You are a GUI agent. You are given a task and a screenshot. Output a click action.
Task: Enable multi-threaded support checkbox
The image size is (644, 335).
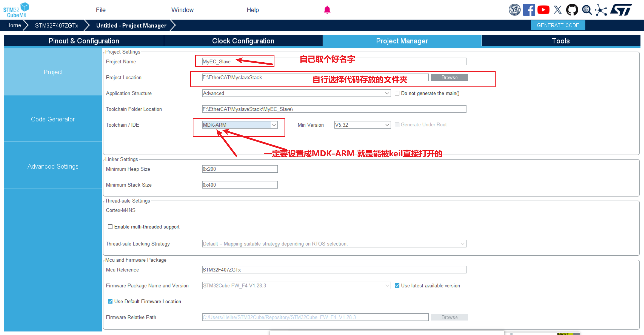[x=110, y=227]
